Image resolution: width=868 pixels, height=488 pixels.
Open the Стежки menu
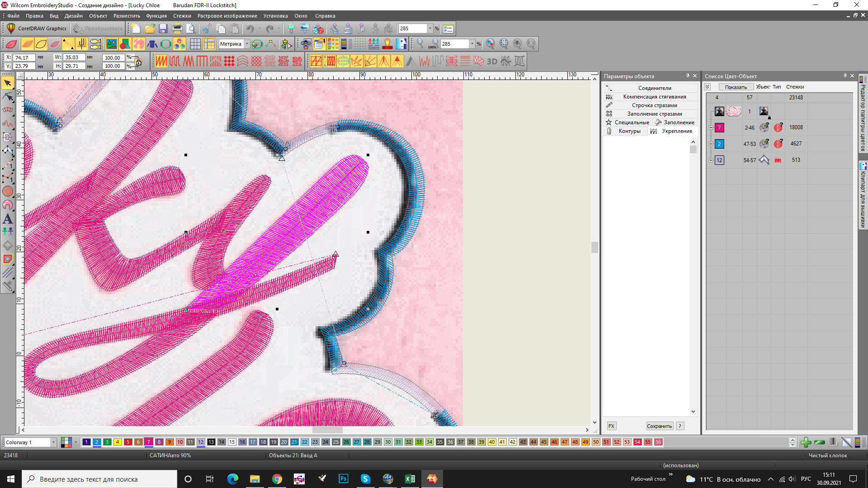point(182,16)
